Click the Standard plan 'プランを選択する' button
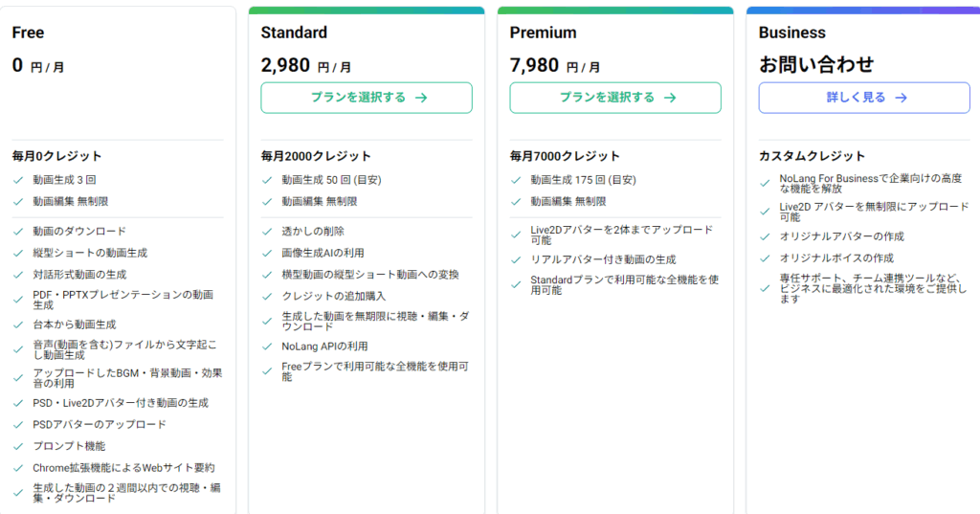 367,98
